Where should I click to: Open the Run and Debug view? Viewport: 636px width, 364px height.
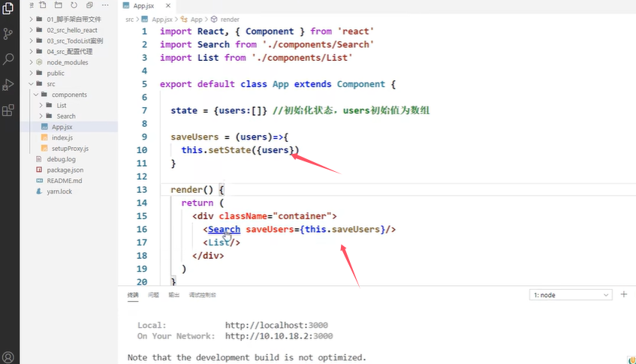click(8, 85)
